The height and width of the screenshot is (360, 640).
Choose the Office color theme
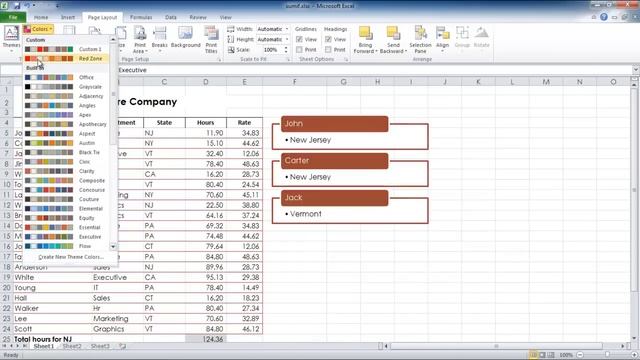point(67,77)
